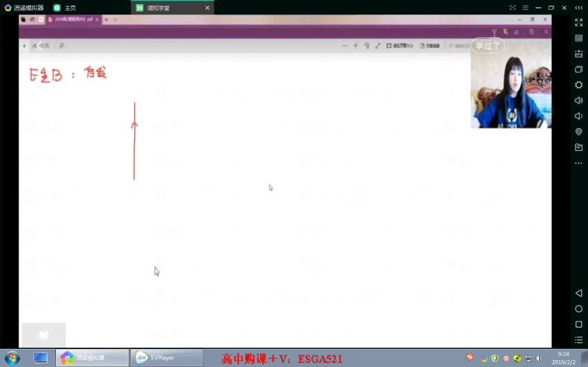Image resolution: width=588 pixels, height=367 pixels.
Task: Zoom out the PDF with minus icon
Action: pyautogui.click(x=344, y=46)
